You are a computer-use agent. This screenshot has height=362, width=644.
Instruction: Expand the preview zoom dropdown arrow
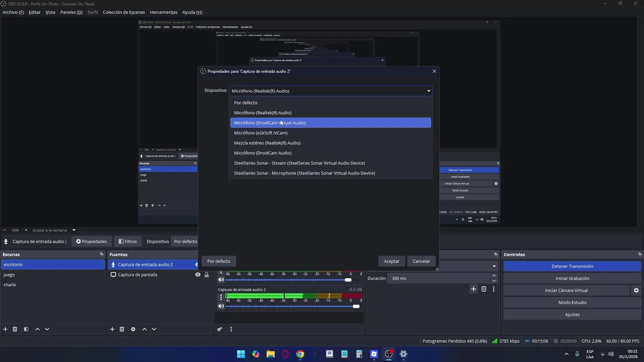pos(73,230)
